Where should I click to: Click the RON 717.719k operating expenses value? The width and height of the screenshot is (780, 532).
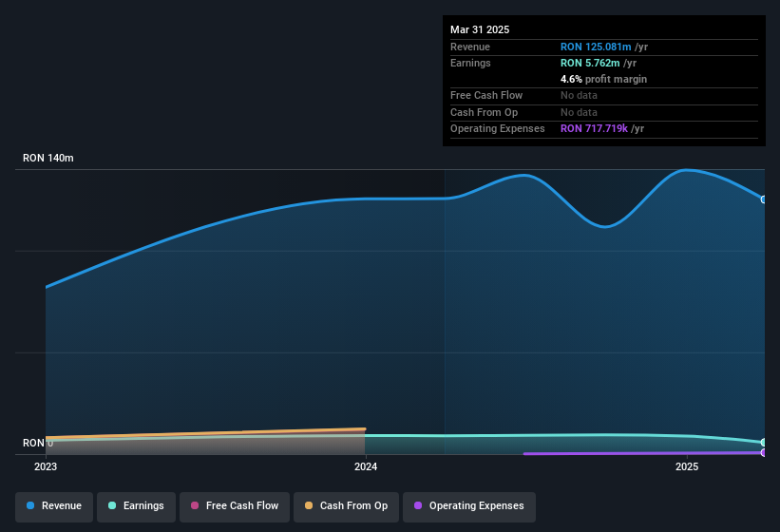pos(594,128)
